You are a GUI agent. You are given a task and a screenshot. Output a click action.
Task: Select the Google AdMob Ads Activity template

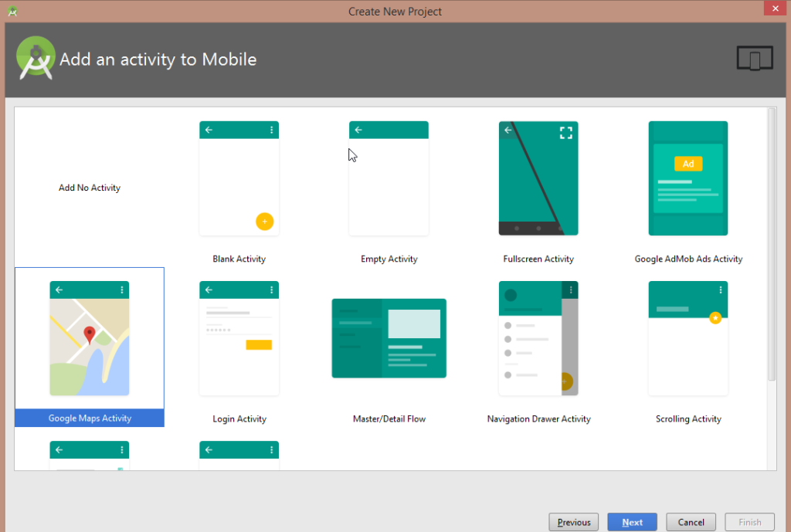687,178
